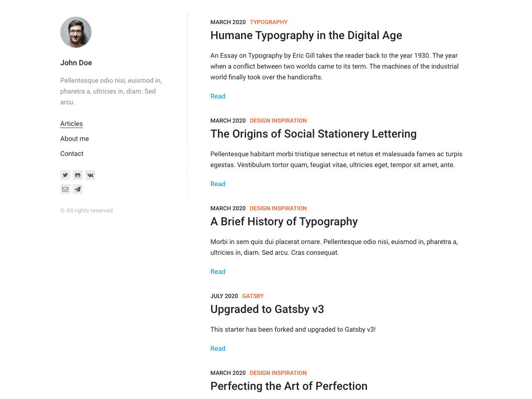Click Read under the Gatsby v3 post

[x=218, y=349]
